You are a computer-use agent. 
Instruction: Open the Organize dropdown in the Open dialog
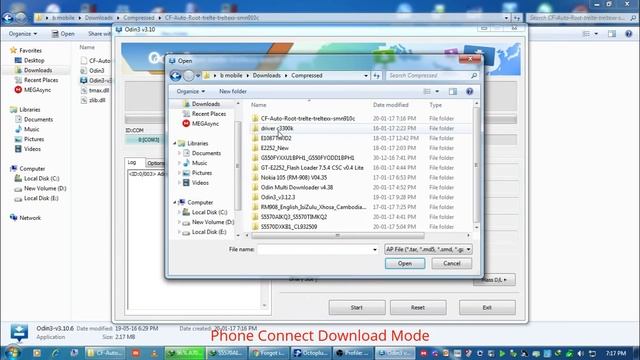tap(191, 91)
